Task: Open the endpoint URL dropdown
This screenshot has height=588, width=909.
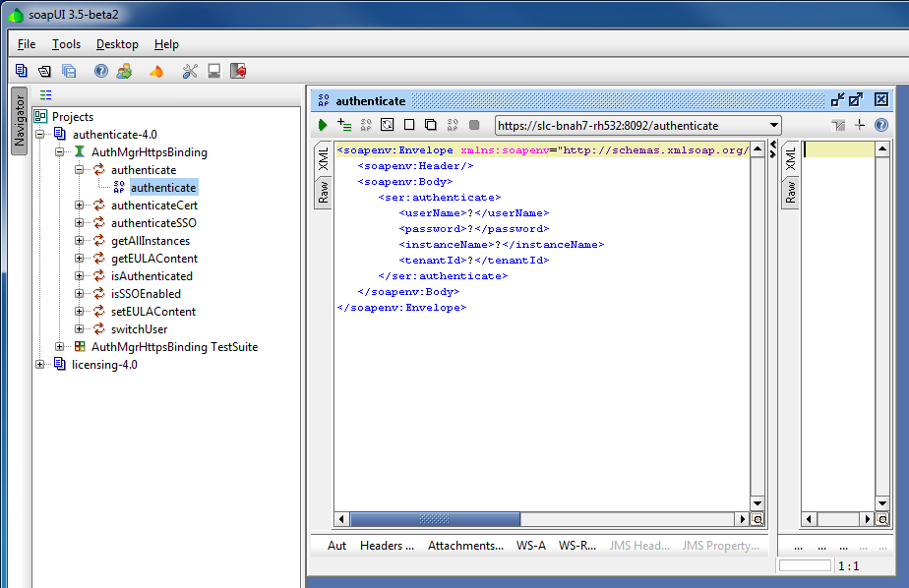Action: tap(773, 125)
